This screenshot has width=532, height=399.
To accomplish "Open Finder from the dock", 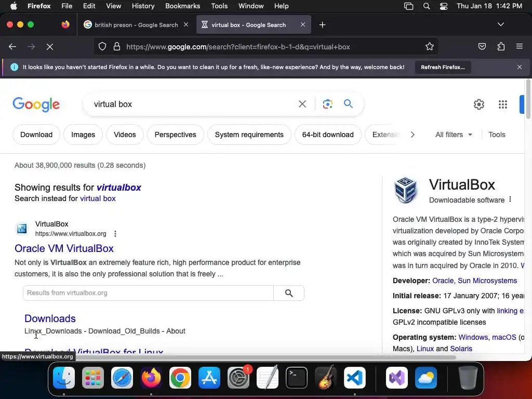I will click(64, 378).
